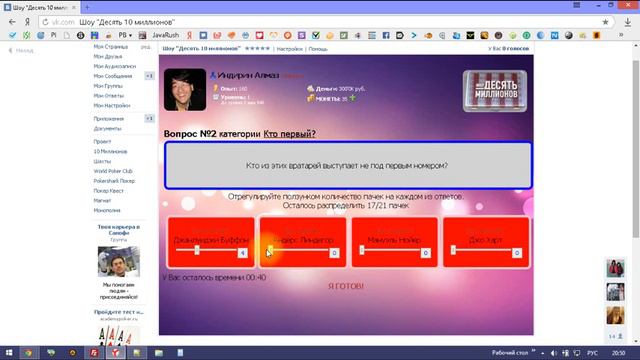Screen dimensions: 640x360
Task: Open Chrome from the taskbar
Action: click(x=28, y=353)
